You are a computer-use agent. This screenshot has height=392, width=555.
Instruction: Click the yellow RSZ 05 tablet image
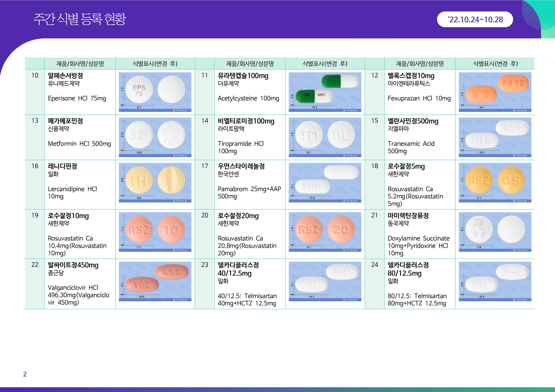495,182
